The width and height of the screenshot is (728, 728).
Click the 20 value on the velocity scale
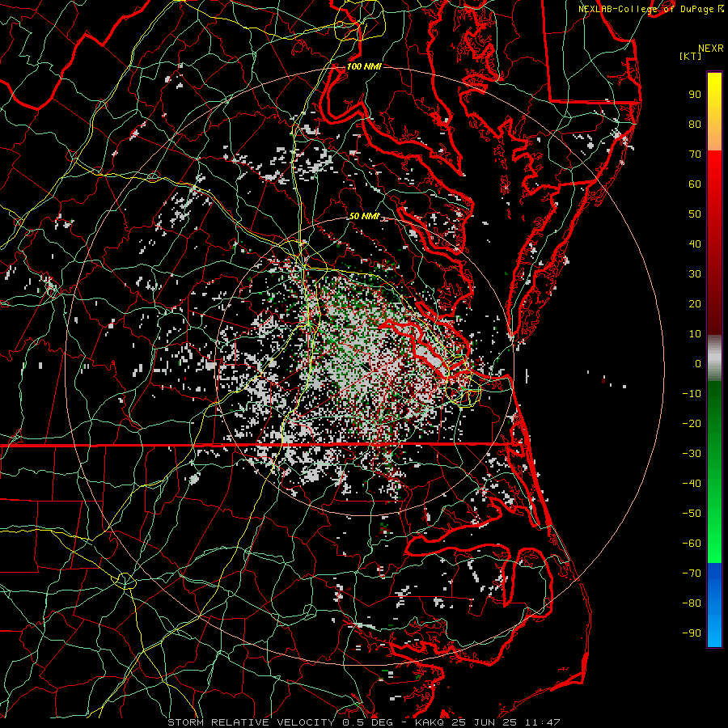[695, 304]
